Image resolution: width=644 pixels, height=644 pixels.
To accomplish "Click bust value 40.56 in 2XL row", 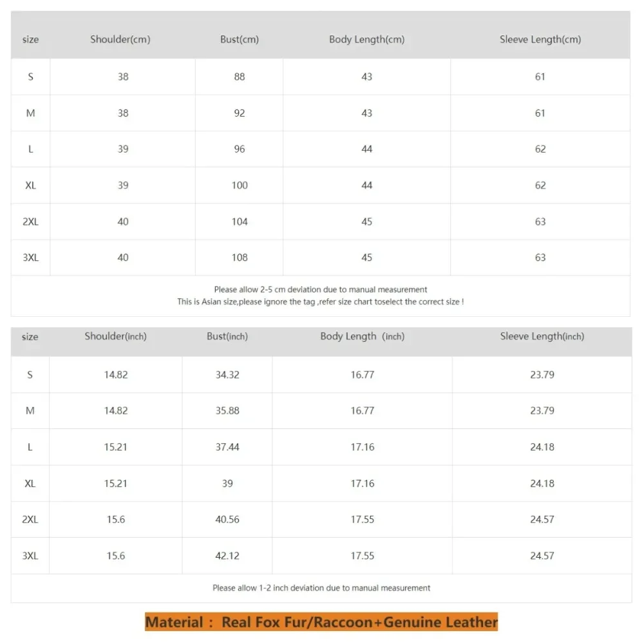I will tap(227, 520).
